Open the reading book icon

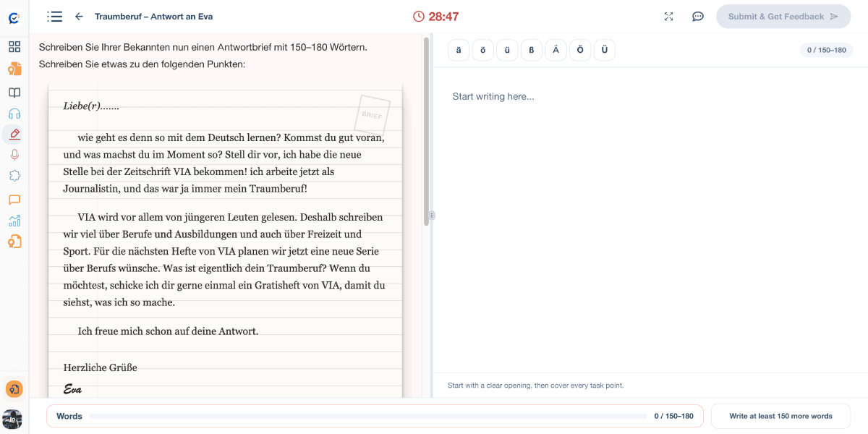pyautogui.click(x=14, y=93)
